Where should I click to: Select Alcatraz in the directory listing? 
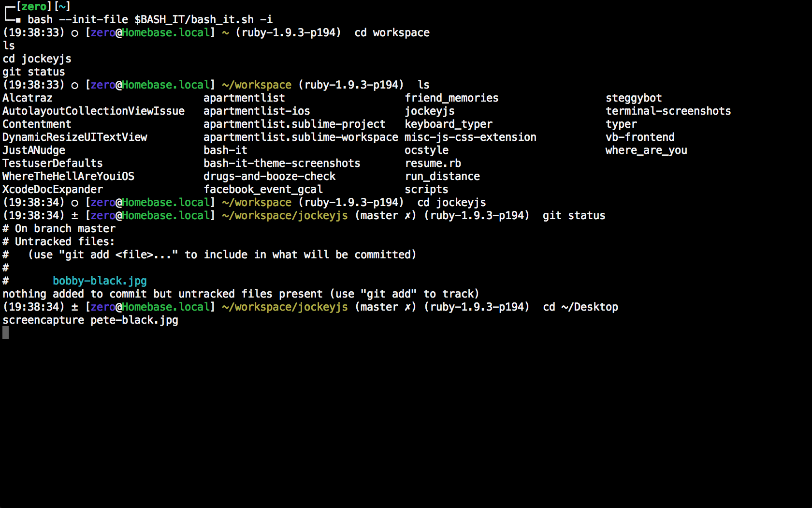pyautogui.click(x=28, y=98)
